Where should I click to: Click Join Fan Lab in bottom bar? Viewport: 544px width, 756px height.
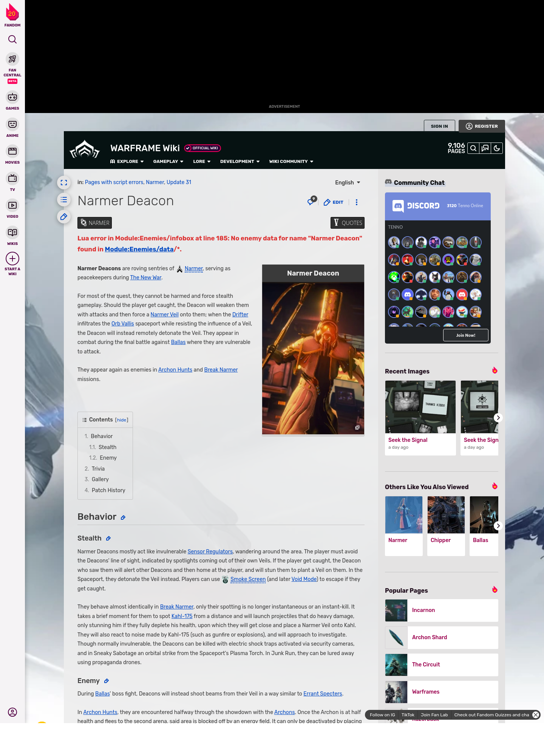(x=434, y=715)
